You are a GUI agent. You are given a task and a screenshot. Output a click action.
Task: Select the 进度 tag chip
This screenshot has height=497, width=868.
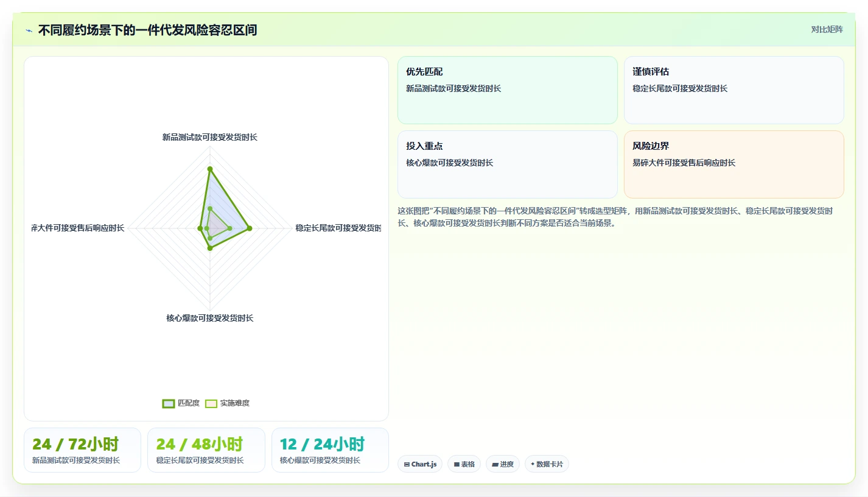pos(503,464)
